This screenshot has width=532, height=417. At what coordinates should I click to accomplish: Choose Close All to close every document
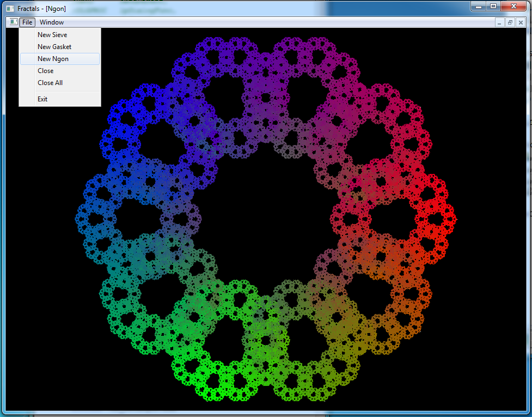[x=50, y=83]
